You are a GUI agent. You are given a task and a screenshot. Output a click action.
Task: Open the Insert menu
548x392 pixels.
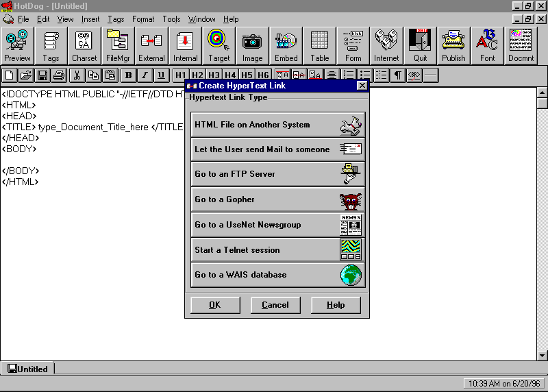90,19
